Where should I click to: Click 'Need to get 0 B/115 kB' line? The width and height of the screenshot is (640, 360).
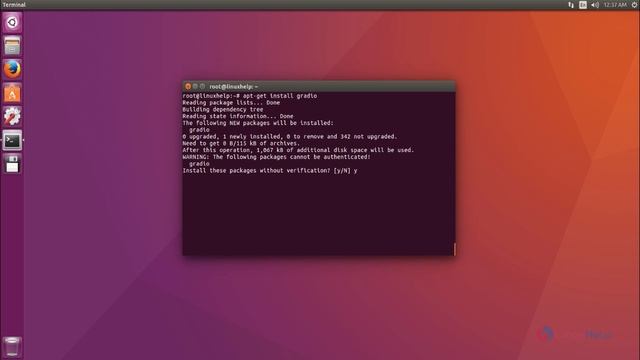(x=241, y=143)
